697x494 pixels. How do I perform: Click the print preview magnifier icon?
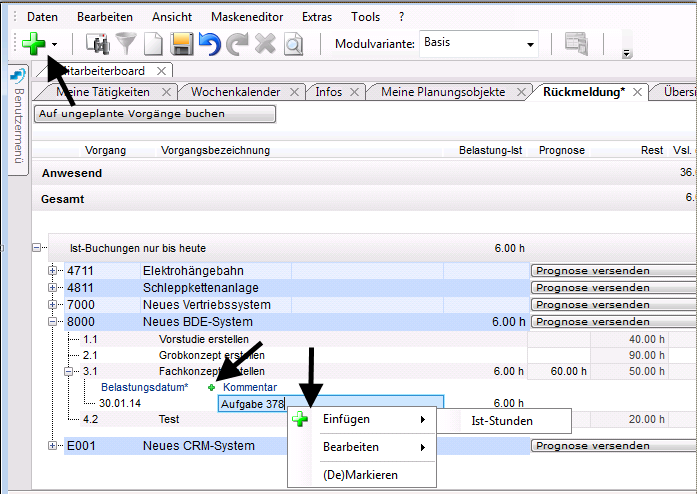tap(293, 44)
